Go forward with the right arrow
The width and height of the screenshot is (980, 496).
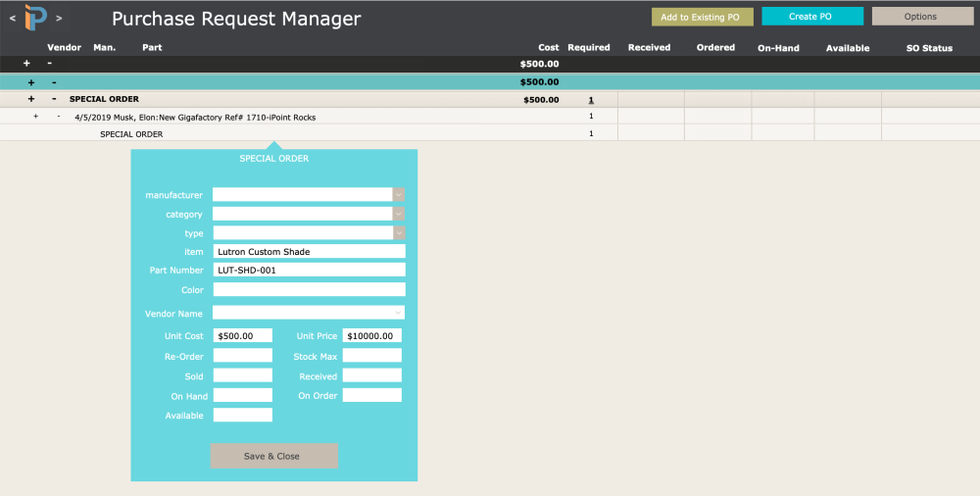59,19
